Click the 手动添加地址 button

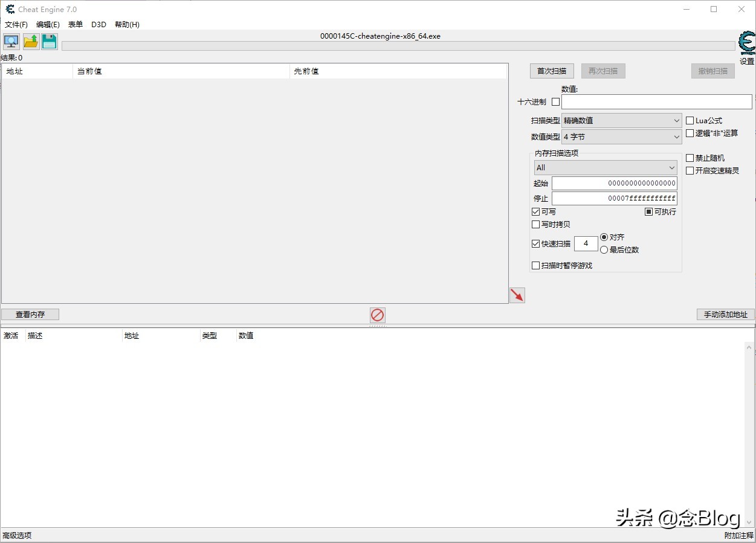point(725,315)
